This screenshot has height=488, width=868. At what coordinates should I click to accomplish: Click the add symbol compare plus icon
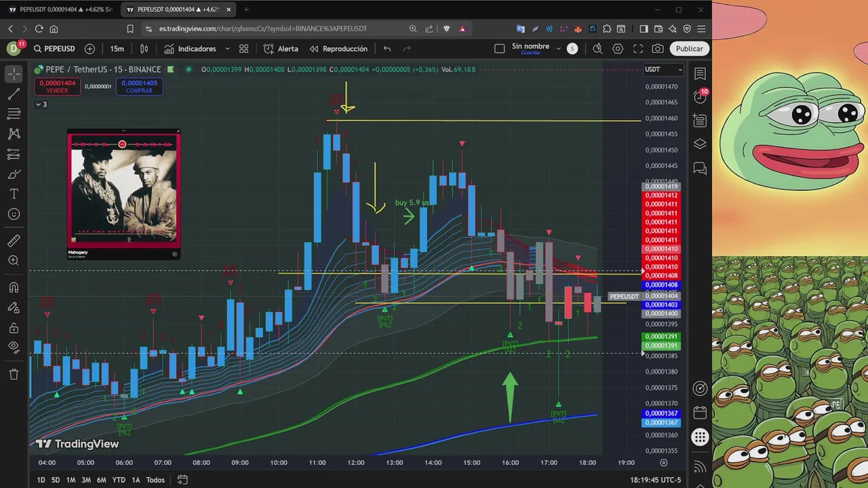(90, 49)
